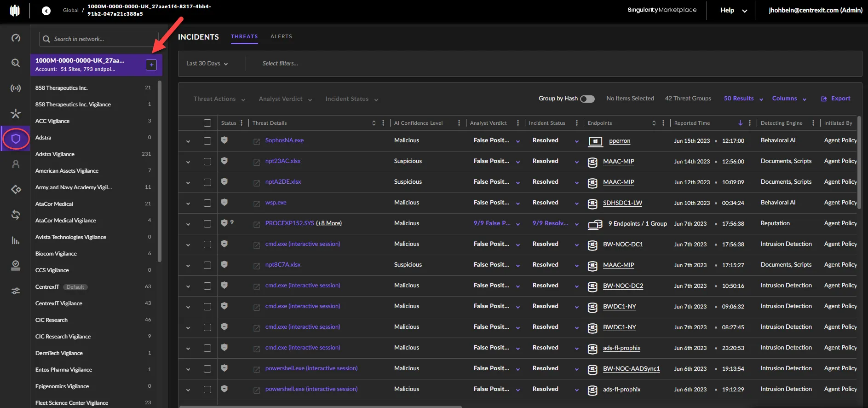
Task: Click sort arrows on Threat Details column
Action: pyautogui.click(x=374, y=123)
